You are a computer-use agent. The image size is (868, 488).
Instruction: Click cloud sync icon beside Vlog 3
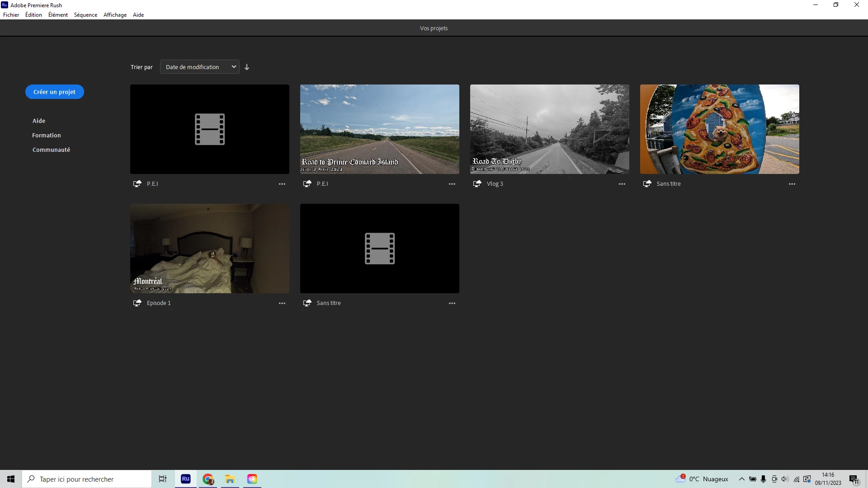[477, 183]
